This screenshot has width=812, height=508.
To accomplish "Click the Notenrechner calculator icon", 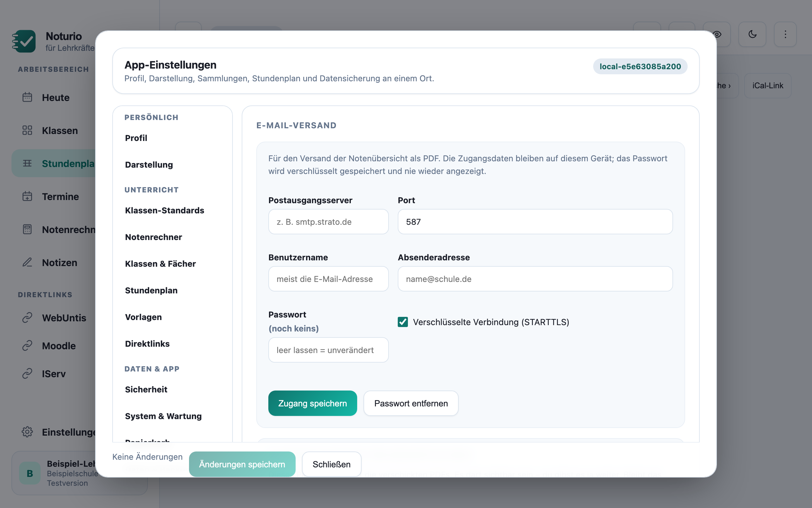I will [27, 230].
